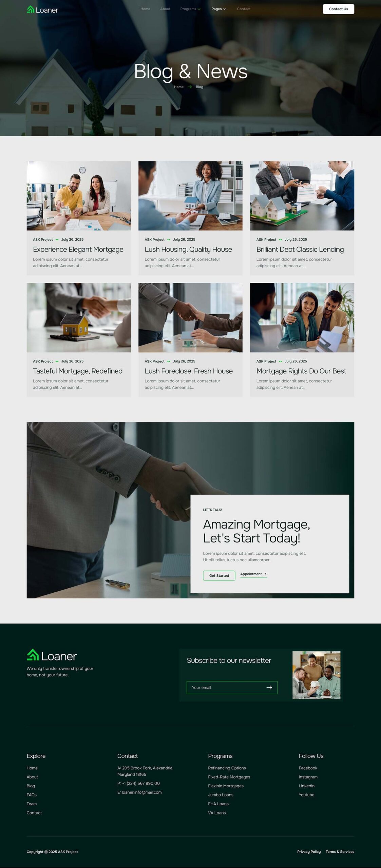Open the Privacy Policy link
Image resolution: width=381 pixels, height=868 pixels.
[309, 851]
